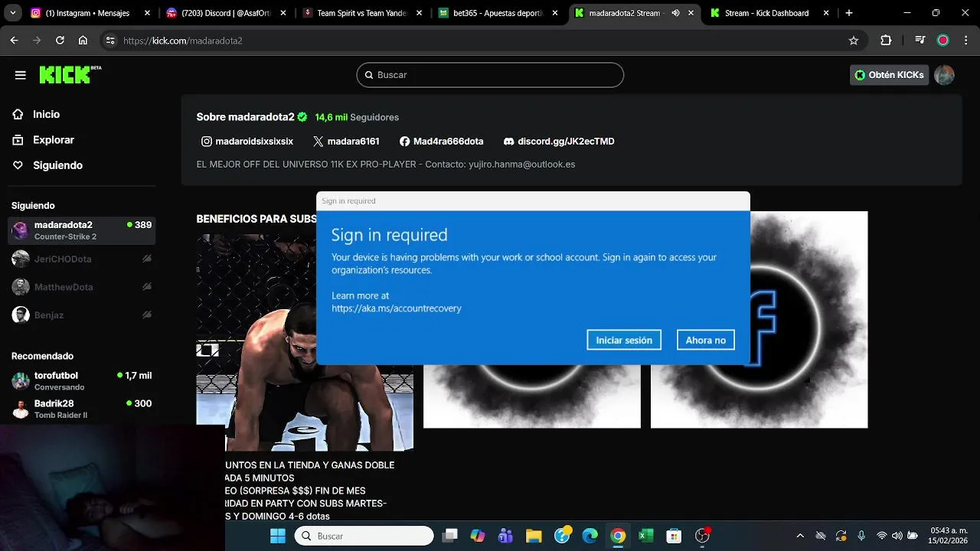Click the Chrome taskbar icon
This screenshot has width=980, height=551.
[x=618, y=536]
